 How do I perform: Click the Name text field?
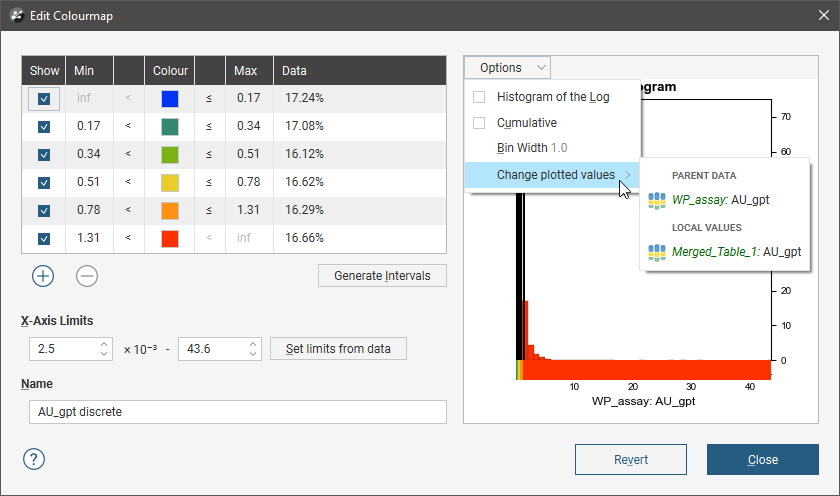pyautogui.click(x=238, y=412)
